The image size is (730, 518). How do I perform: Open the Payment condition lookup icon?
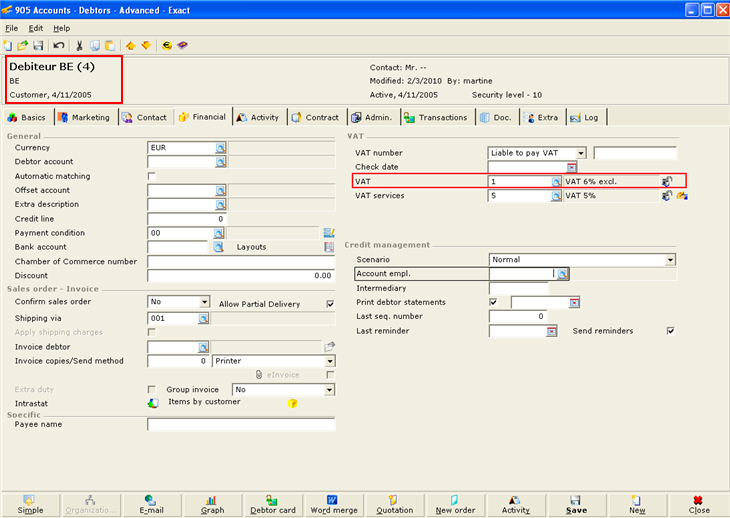coord(219,233)
